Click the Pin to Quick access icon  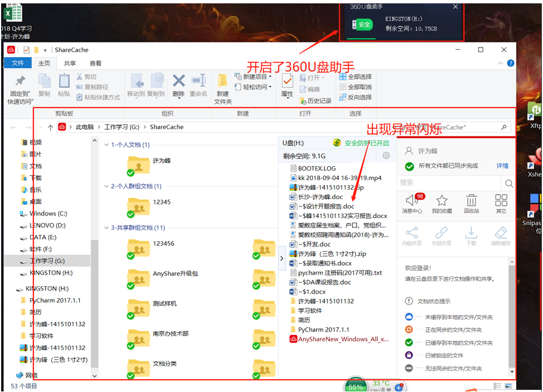(20, 81)
